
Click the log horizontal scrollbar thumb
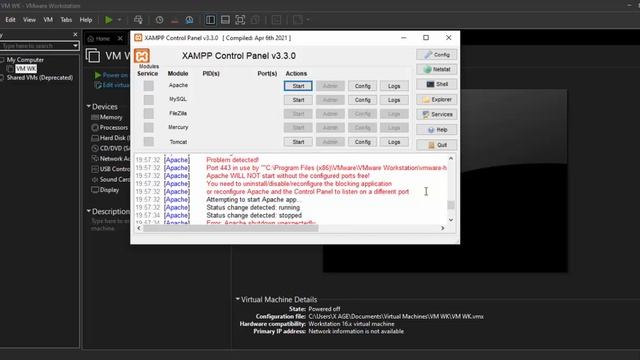pyautogui.click(x=231, y=228)
